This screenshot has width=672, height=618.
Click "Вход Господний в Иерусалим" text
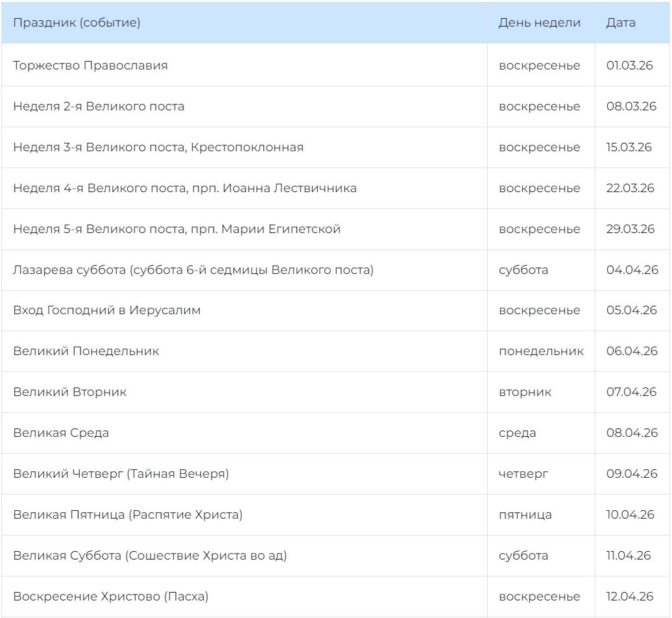click(x=107, y=310)
